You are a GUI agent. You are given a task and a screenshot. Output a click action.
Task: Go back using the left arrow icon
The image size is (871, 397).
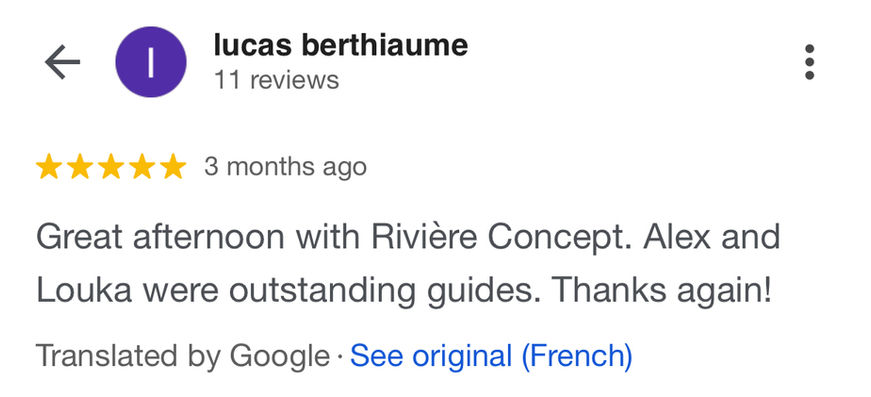click(x=62, y=62)
